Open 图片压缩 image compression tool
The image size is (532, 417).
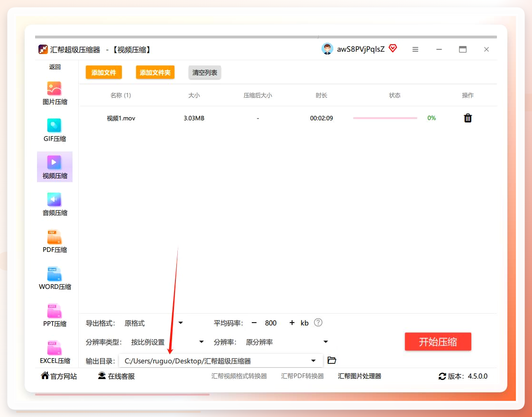coord(55,93)
